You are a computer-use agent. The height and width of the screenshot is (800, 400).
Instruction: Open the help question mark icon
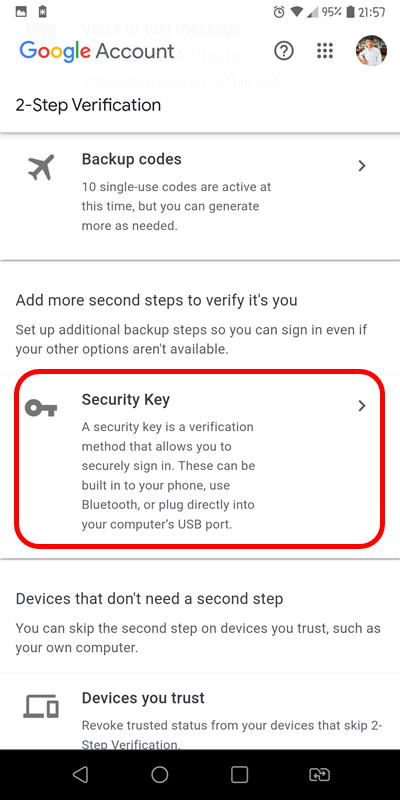pyautogui.click(x=284, y=51)
